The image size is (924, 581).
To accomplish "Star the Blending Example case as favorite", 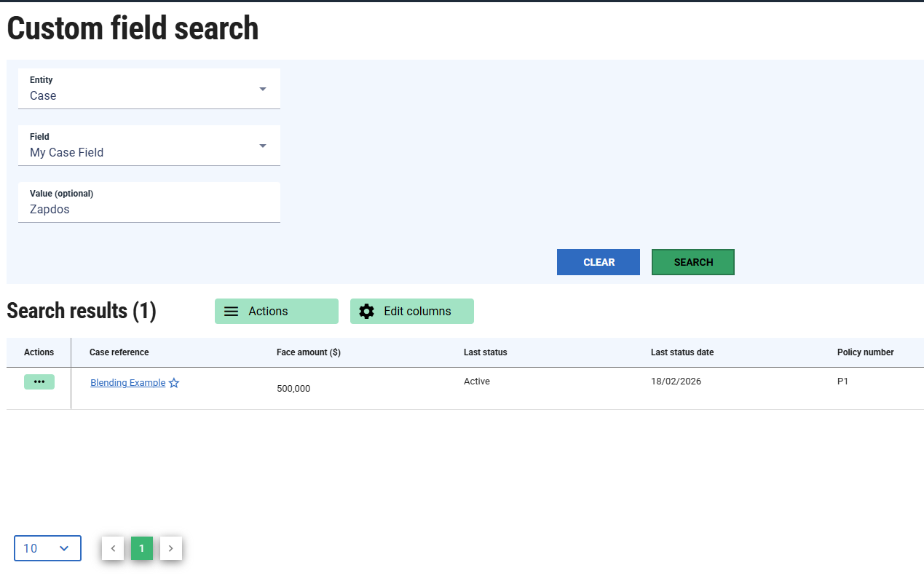I will [x=174, y=383].
